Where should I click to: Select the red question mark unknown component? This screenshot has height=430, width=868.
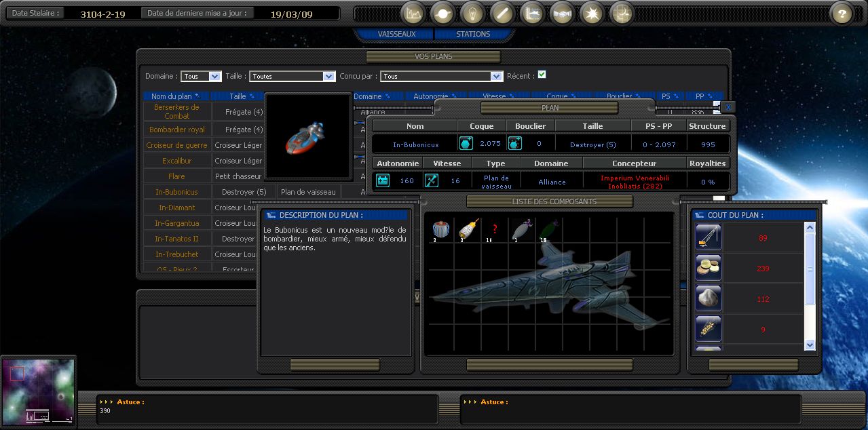[495, 229]
